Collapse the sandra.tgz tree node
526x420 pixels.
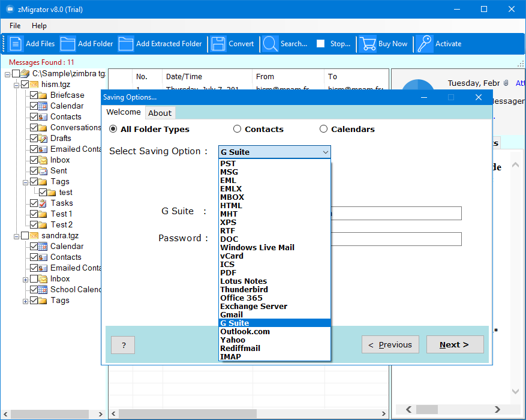(x=16, y=237)
